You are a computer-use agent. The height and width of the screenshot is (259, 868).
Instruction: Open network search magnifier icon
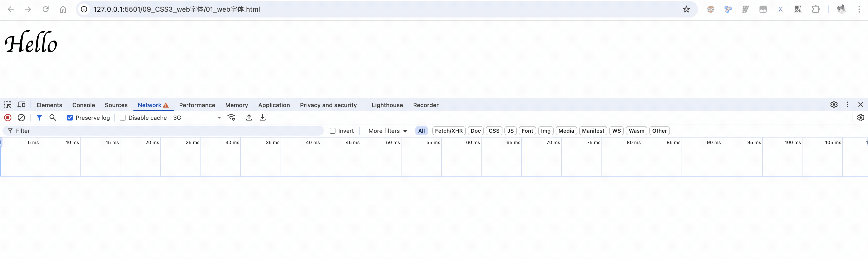click(x=53, y=118)
